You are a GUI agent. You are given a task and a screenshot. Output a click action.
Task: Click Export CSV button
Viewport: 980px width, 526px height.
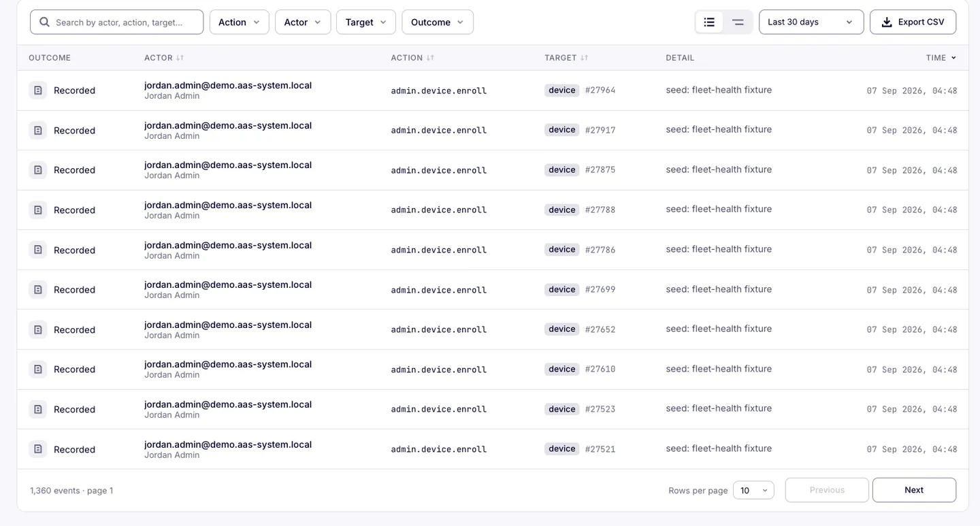pos(913,22)
